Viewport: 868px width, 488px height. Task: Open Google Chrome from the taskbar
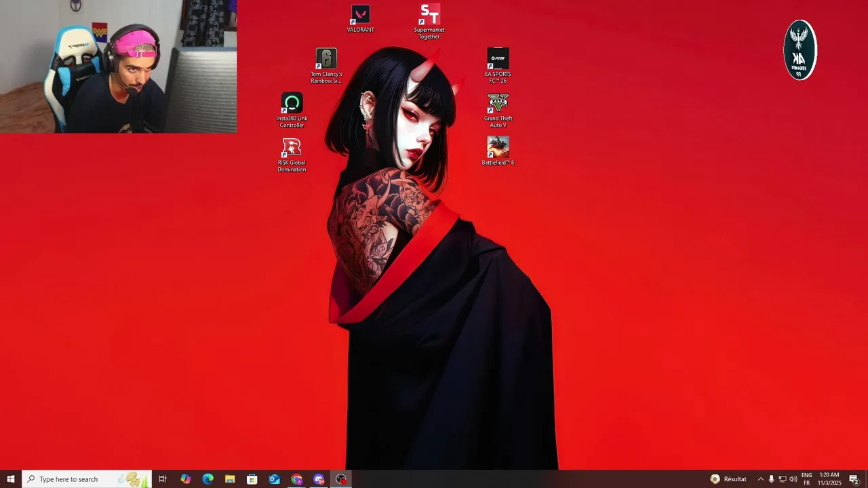coord(297,479)
